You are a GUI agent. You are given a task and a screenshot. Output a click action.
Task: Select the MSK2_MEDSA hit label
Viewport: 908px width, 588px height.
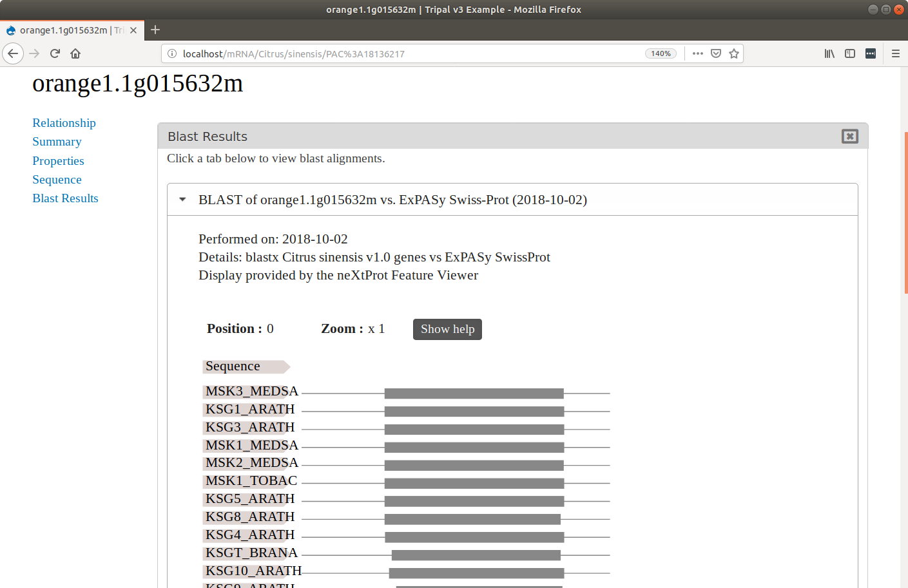coord(251,463)
